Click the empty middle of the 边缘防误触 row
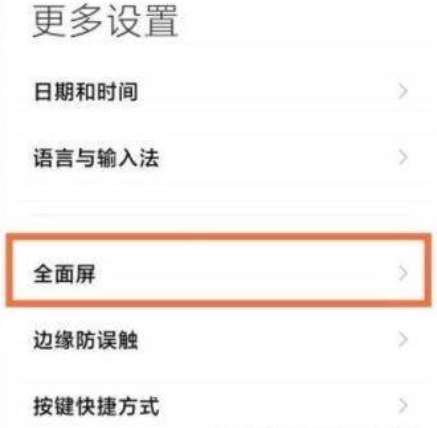This screenshot has width=437, height=428. 267,340
